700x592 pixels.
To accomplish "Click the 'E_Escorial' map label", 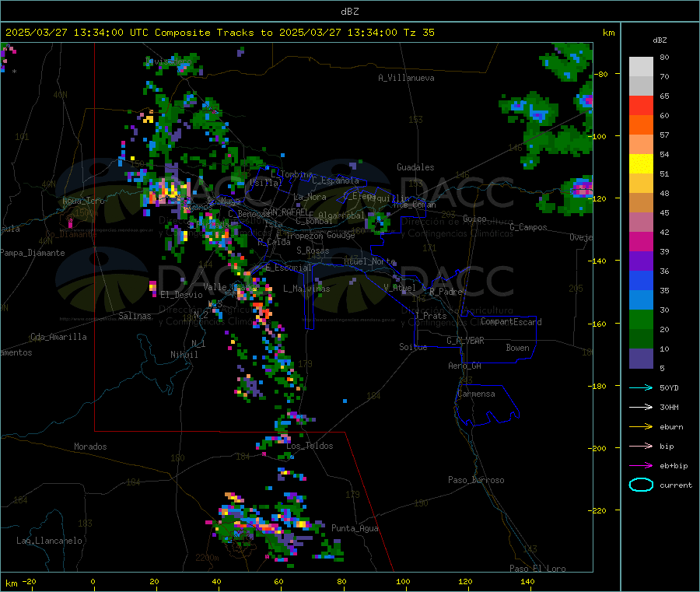I will pos(289,268).
